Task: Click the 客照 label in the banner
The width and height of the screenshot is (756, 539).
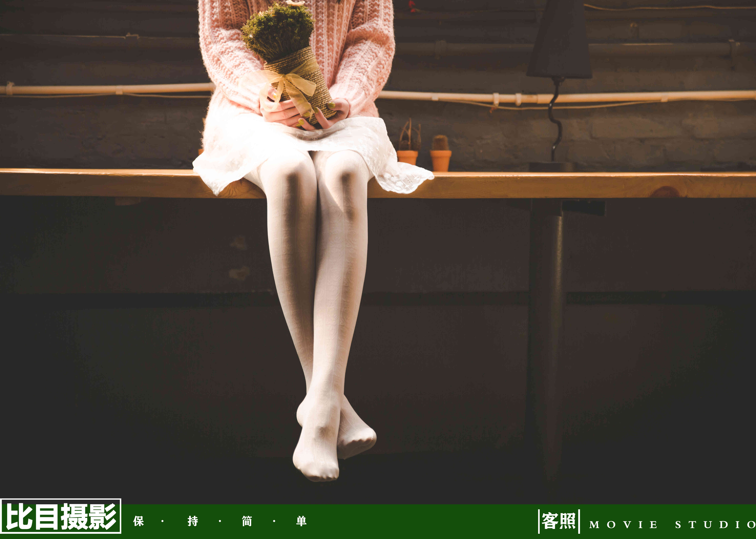Action: click(x=559, y=521)
